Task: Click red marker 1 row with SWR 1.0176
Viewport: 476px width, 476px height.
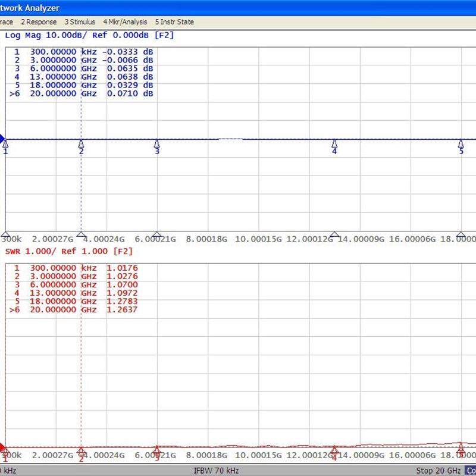Action: pos(76,268)
